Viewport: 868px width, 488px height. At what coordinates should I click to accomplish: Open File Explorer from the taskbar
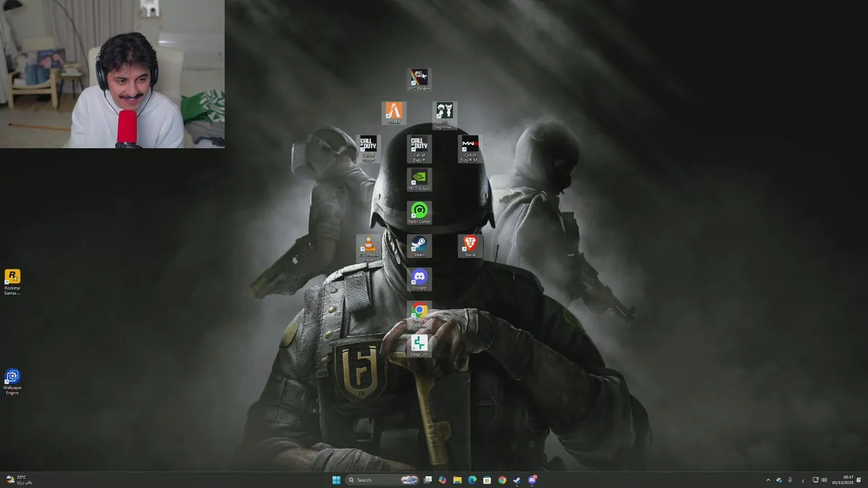457,480
